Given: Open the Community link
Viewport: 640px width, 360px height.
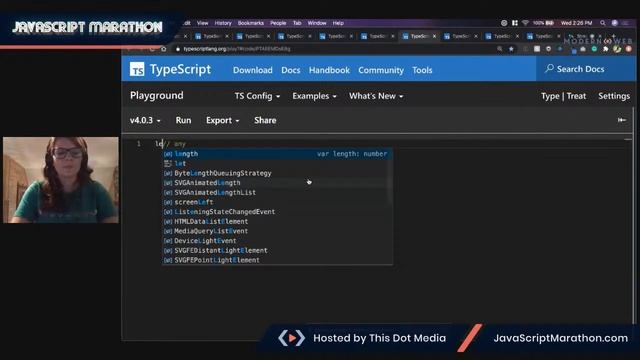Looking at the screenshot, I should (381, 70).
